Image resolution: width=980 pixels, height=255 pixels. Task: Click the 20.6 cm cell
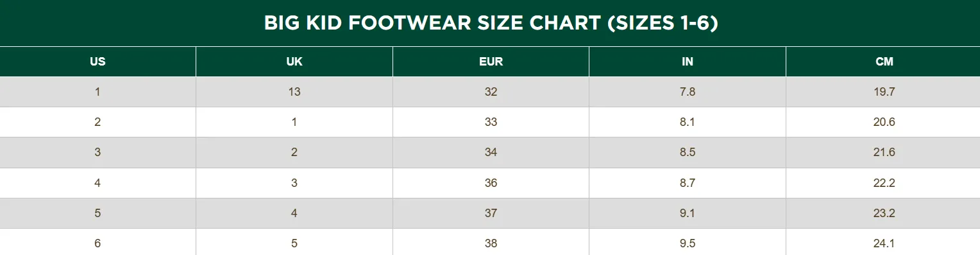click(x=884, y=122)
